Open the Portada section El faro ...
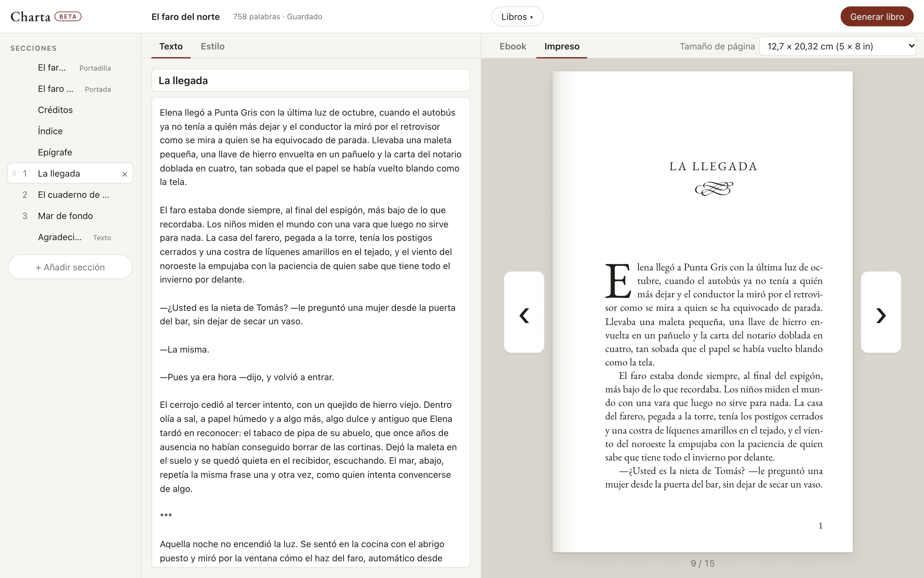Image resolution: width=924 pixels, height=578 pixels. tap(70, 89)
